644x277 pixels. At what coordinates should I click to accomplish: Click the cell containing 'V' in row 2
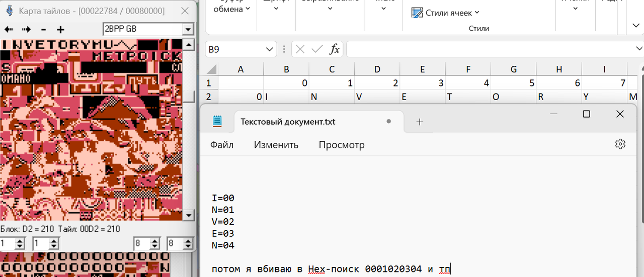377,97
